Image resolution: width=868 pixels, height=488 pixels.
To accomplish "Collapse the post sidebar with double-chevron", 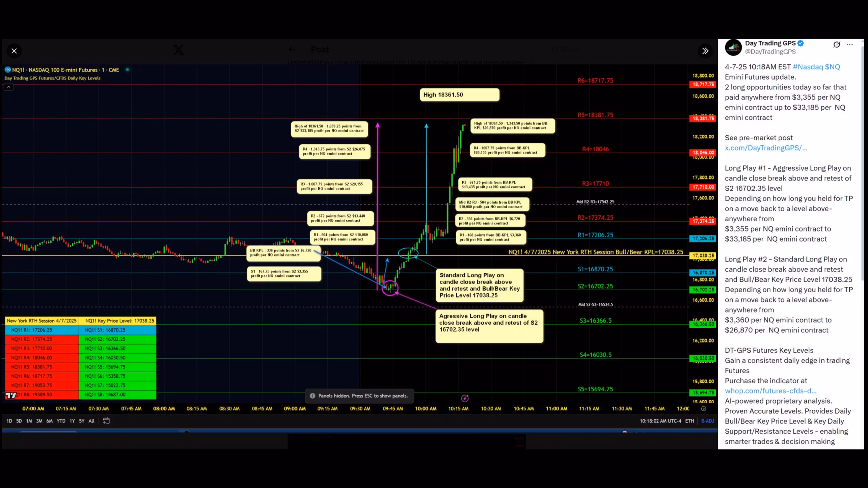I will pyautogui.click(x=705, y=51).
